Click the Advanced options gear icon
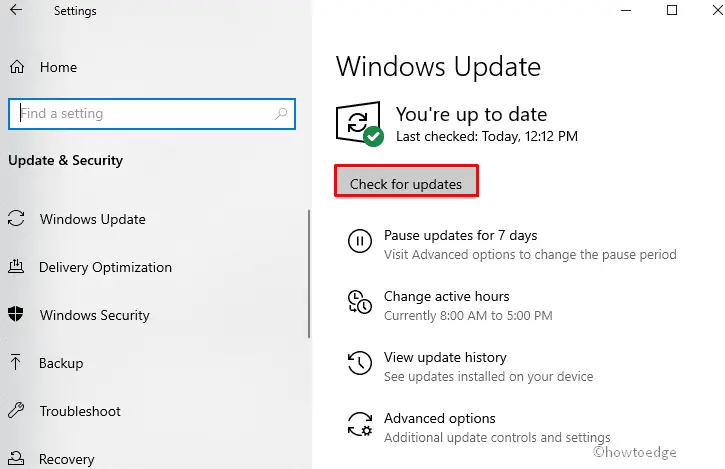 click(359, 424)
